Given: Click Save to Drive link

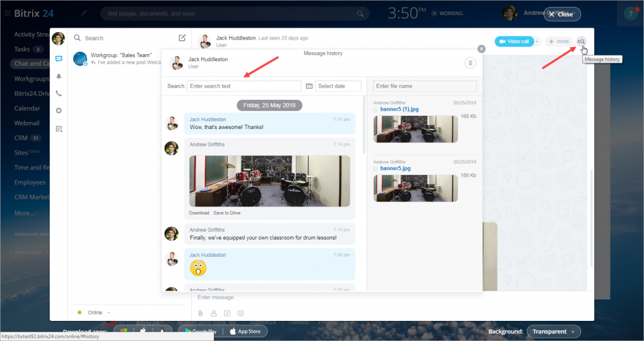Looking at the screenshot, I should click(226, 213).
